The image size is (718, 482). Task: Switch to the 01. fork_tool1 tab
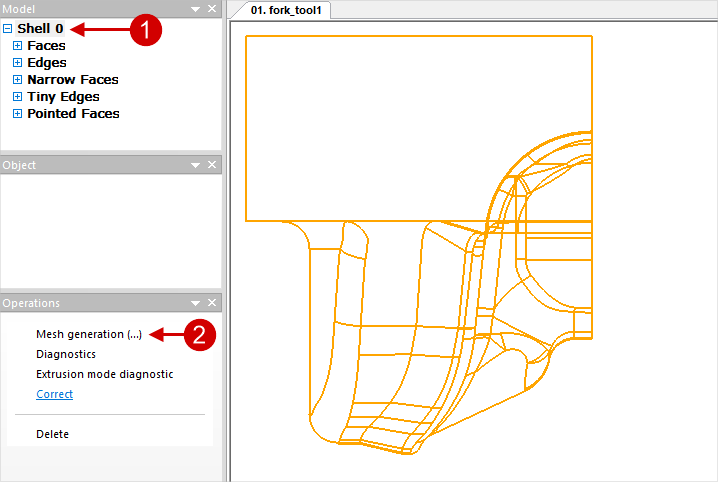tap(282, 11)
